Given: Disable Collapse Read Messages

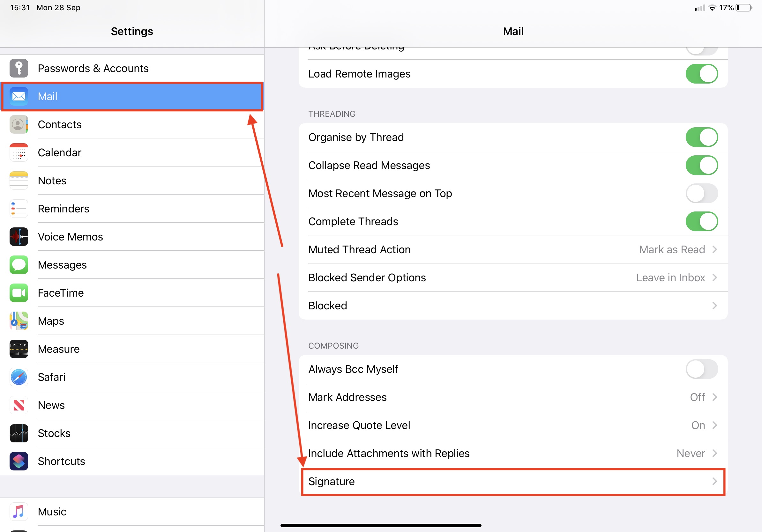Looking at the screenshot, I should click(x=702, y=165).
